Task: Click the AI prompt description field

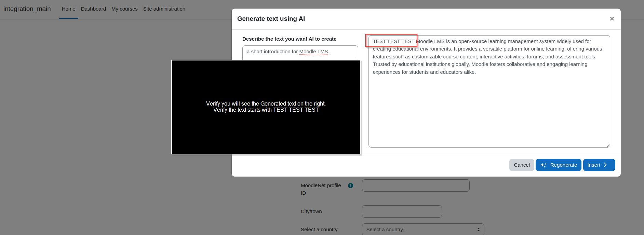Action: pos(300,53)
